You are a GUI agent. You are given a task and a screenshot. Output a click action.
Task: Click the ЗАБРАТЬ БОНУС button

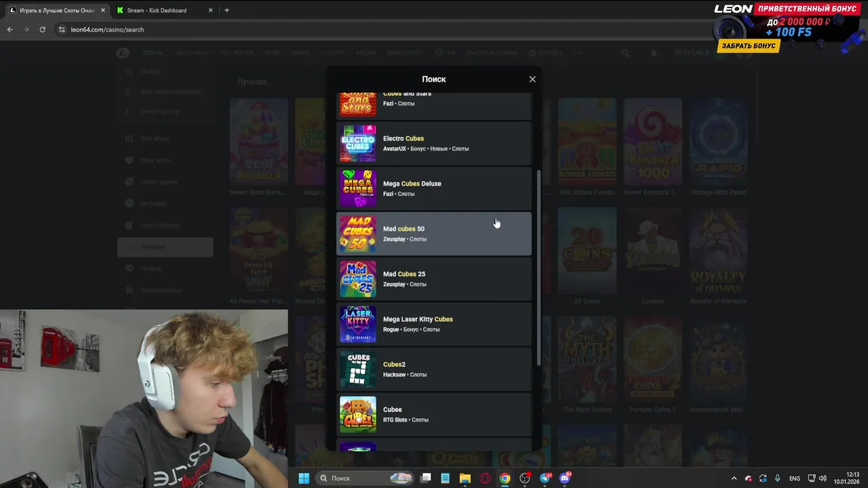pos(749,46)
